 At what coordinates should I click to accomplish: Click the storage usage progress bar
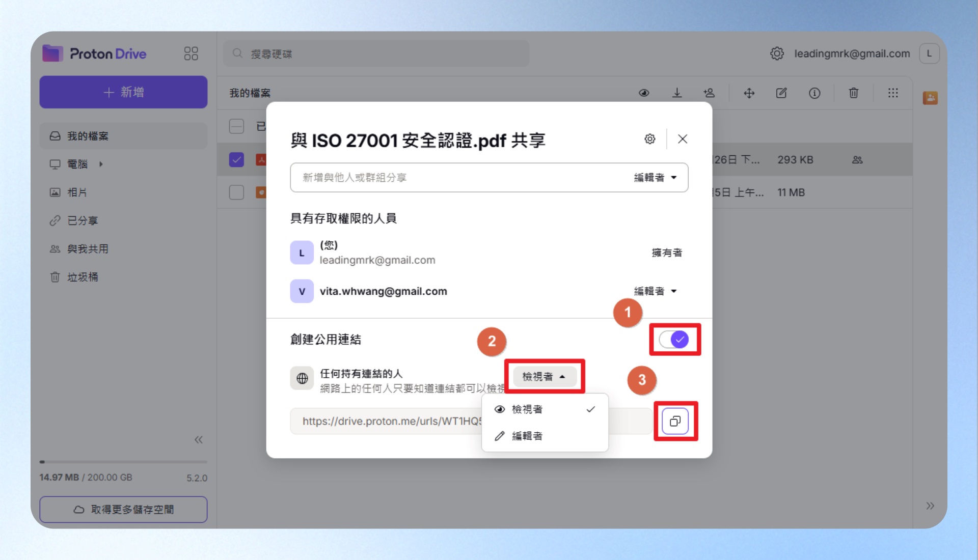pyautogui.click(x=123, y=462)
